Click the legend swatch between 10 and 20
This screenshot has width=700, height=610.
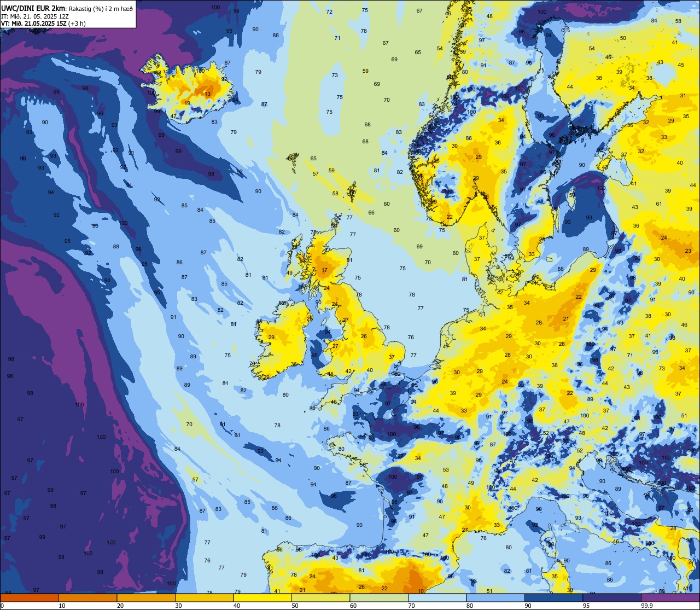click(x=87, y=597)
